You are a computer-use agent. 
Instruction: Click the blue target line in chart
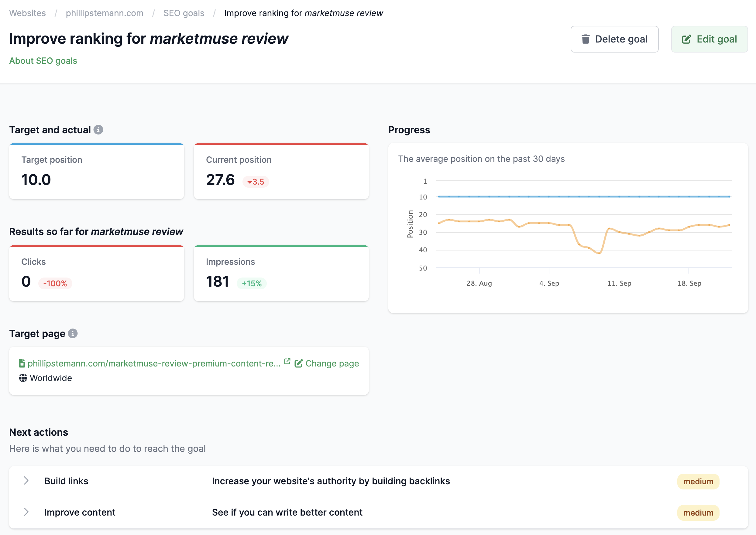tap(584, 197)
